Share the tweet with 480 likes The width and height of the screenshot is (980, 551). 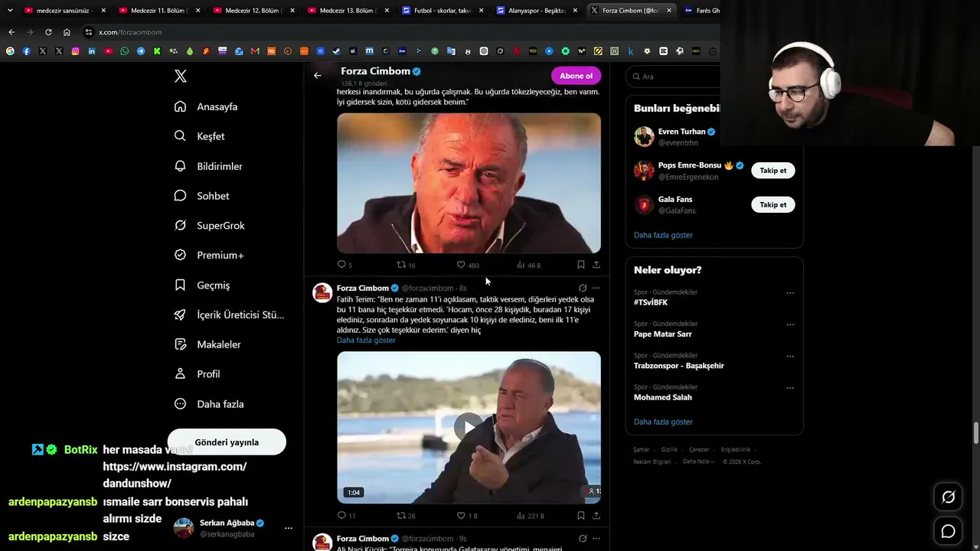596,265
